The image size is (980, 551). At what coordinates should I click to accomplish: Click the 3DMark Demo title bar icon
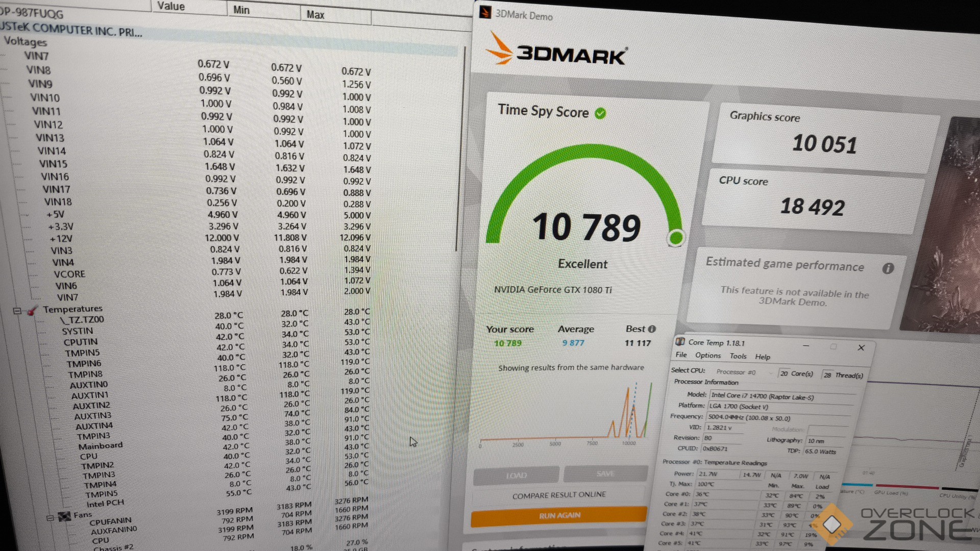coord(485,12)
